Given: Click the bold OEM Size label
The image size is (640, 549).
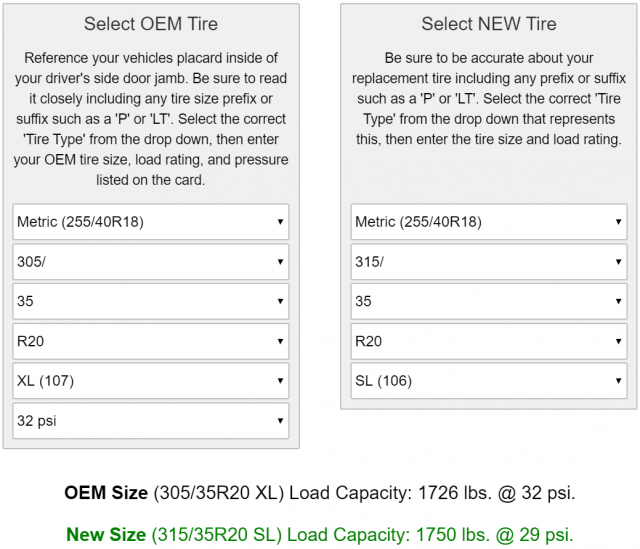Looking at the screenshot, I should click(x=105, y=493).
